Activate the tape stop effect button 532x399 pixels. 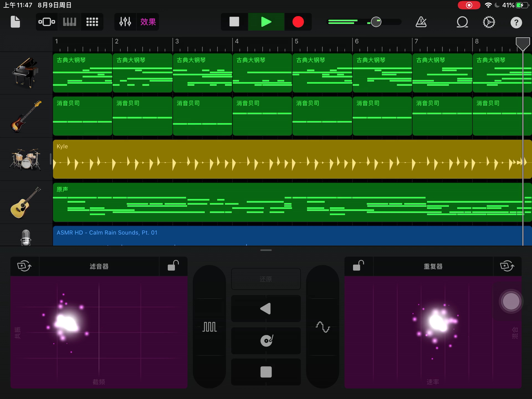266,372
